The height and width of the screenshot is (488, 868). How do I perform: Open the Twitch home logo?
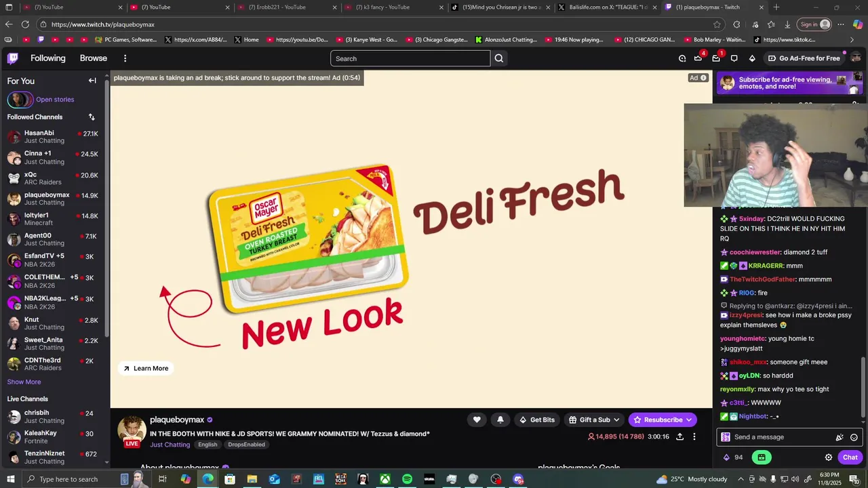pyautogui.click(x=13, y=58)
